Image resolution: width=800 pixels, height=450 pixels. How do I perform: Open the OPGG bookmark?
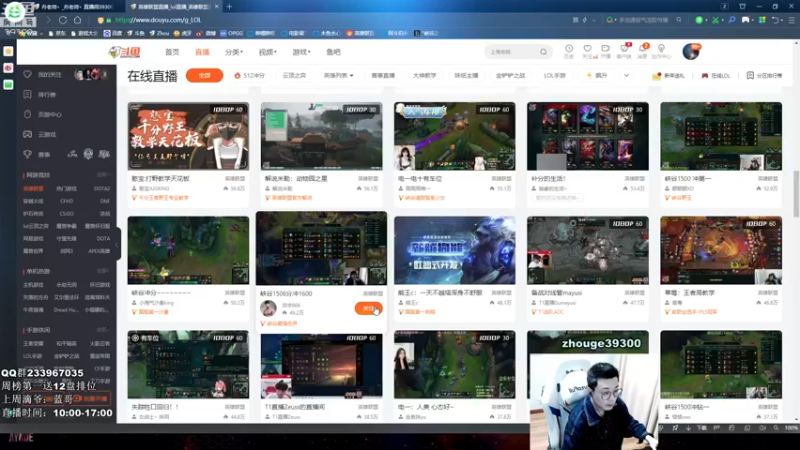pyautogui.click(x=232, y=33)
